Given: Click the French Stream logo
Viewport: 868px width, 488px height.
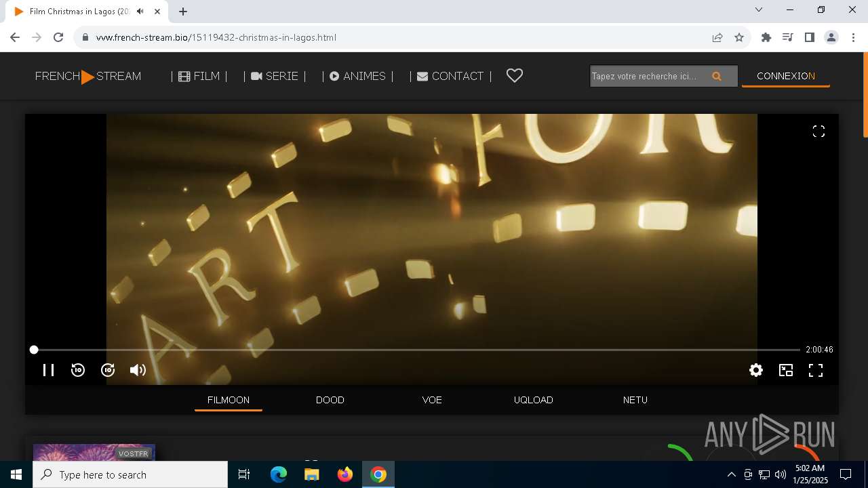Looking at the screenshot, I should pos(88,77).
